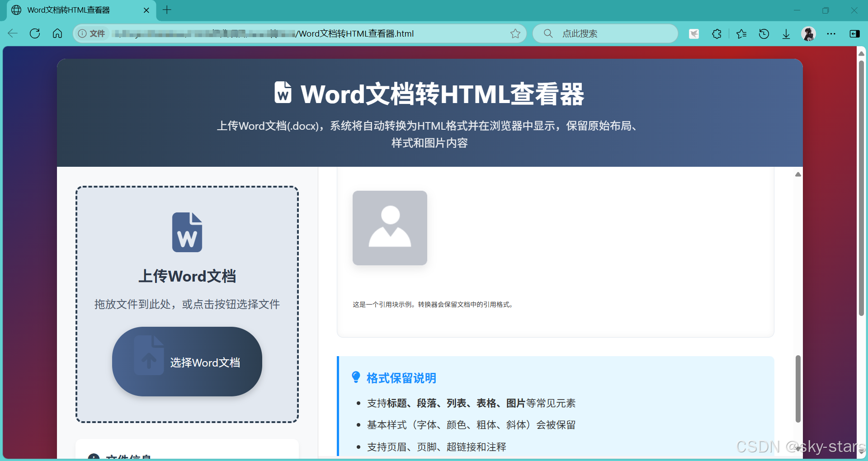
Task: Click the preview panel scroll up arrow
Action: [798, 174]
